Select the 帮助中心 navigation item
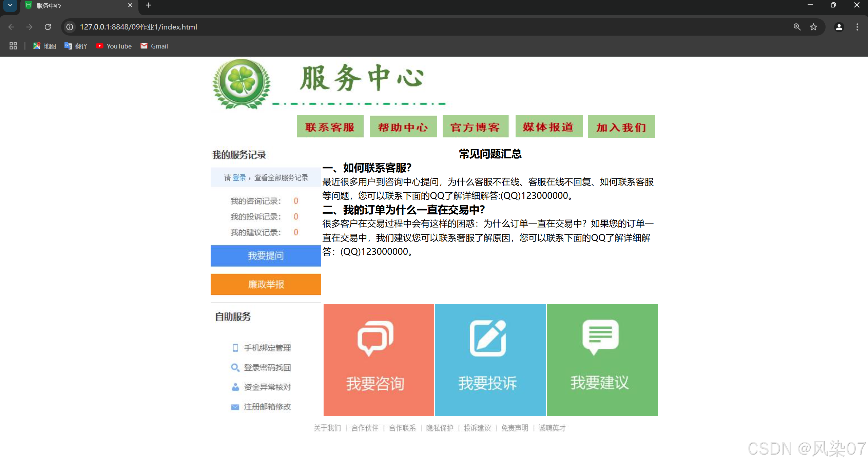The image size is (868, 463). click(403, 127)
